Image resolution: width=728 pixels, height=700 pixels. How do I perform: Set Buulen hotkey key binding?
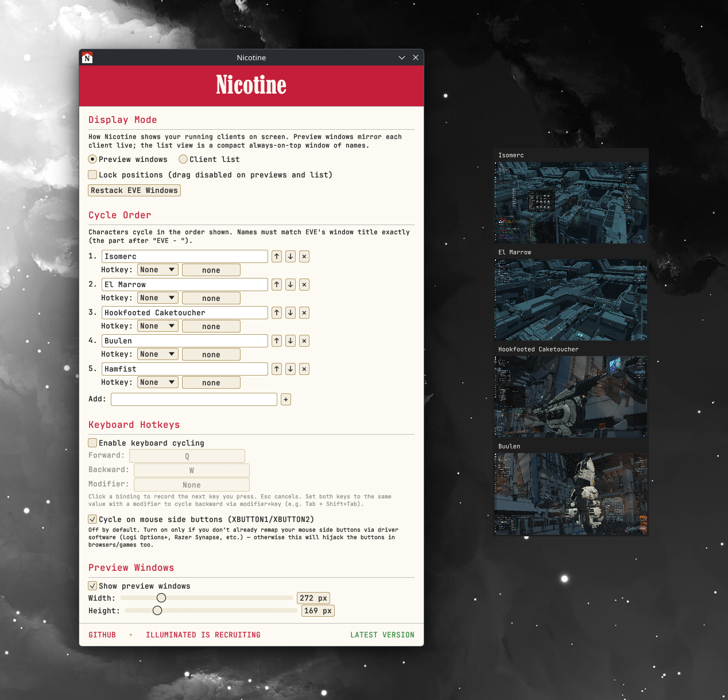(x=211, y=354)
